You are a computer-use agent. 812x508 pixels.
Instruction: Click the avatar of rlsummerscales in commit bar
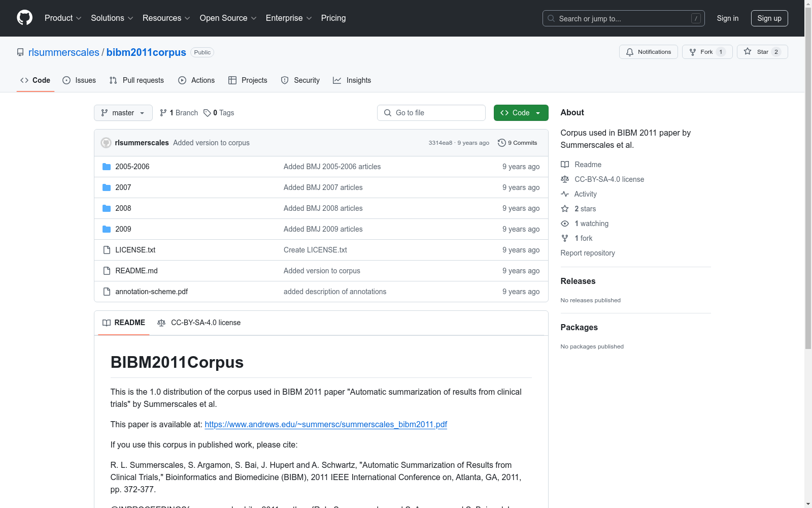[106, 143]
